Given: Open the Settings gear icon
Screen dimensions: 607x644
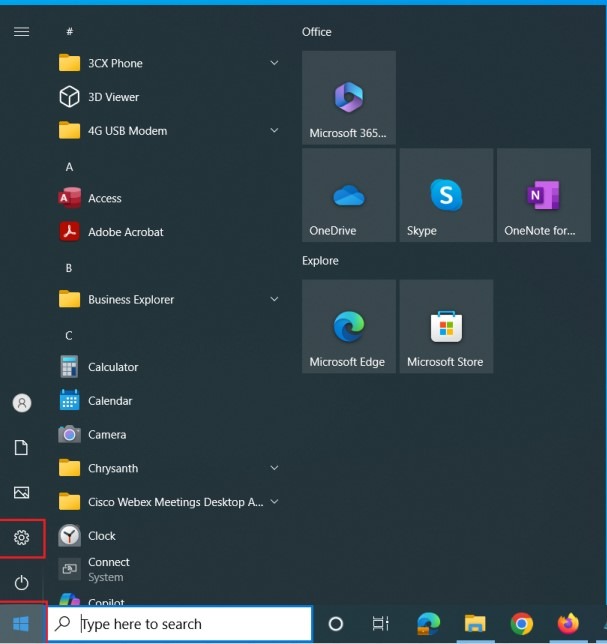Looking at the screenshot, I should click(22, 538).
